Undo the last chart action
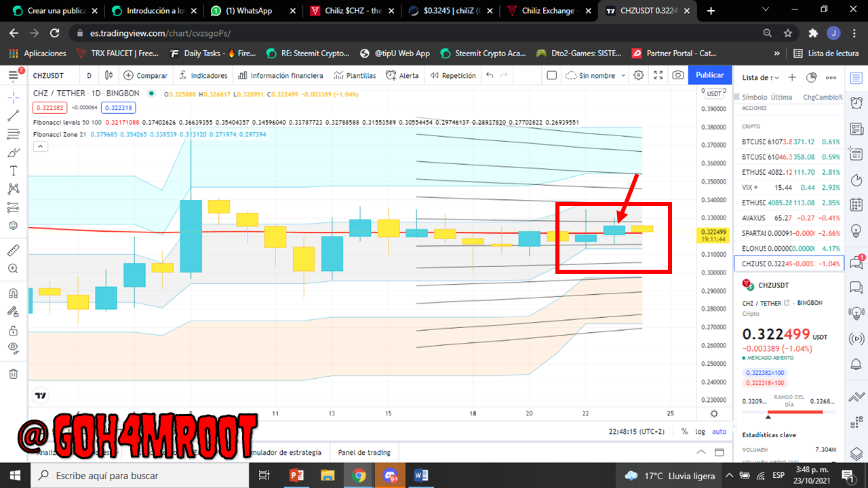The image size is (868, 488). click(x=490, y=75)
